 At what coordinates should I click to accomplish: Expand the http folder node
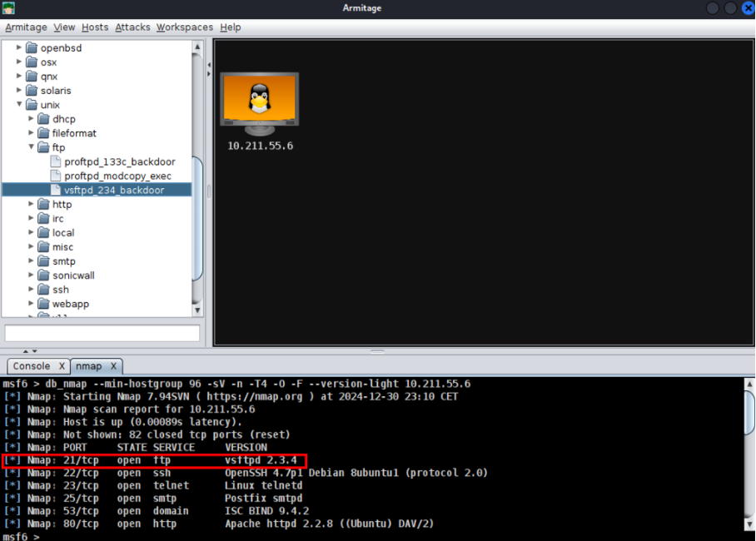point(32,204)
